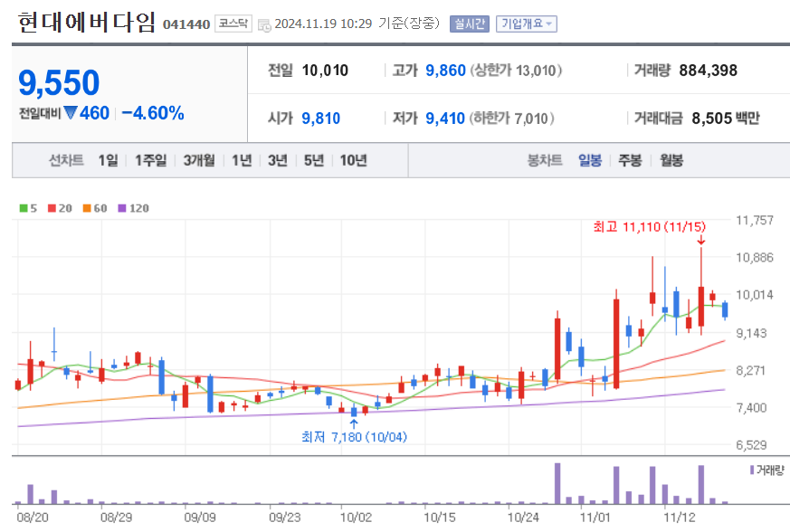Open the 기업개요 dropdown

point(527,24)
